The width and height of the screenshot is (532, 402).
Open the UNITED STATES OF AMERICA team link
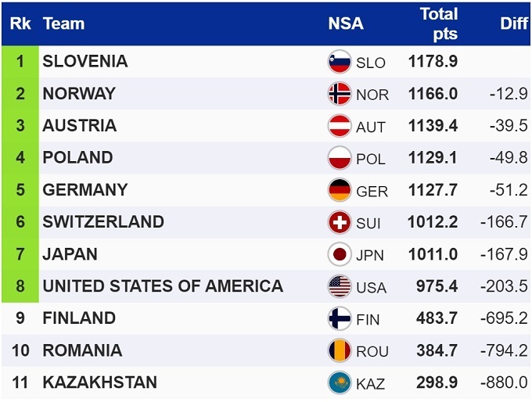(163, 286)
